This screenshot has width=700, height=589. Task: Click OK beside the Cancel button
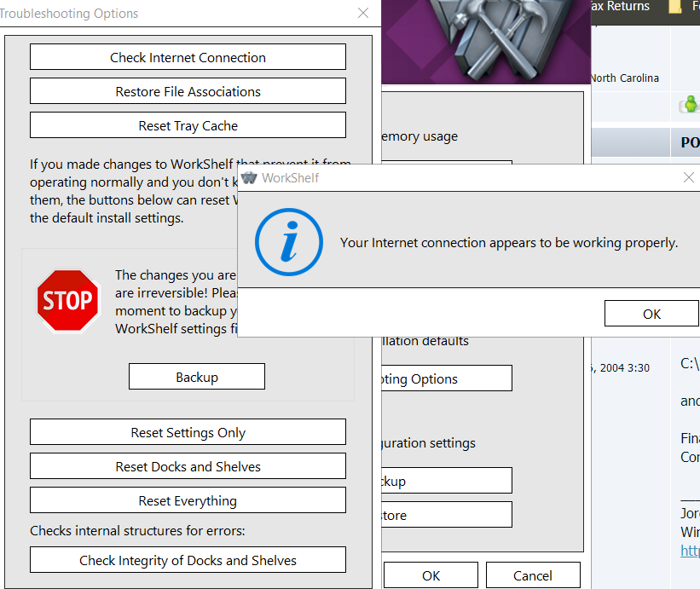coord(431,575)
